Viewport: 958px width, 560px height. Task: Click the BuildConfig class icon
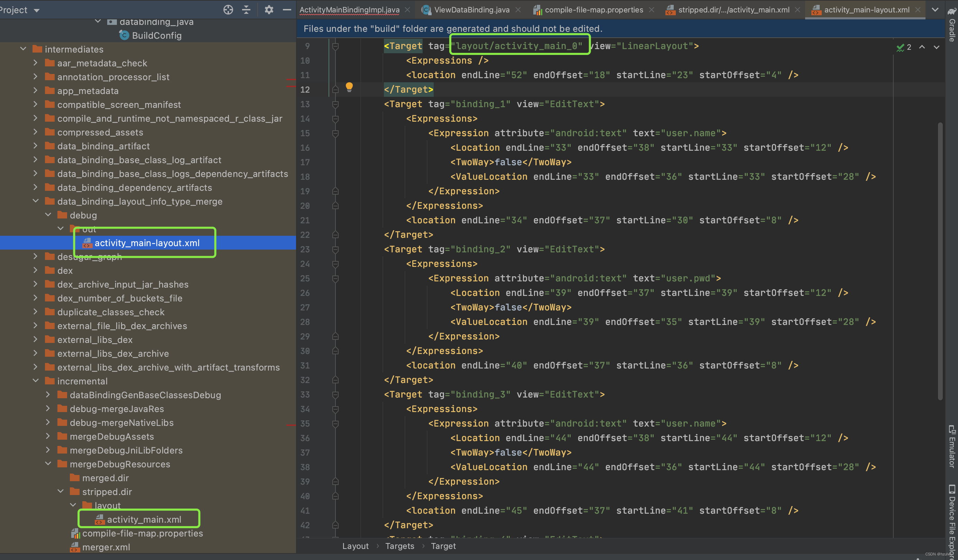pos(124,35)
